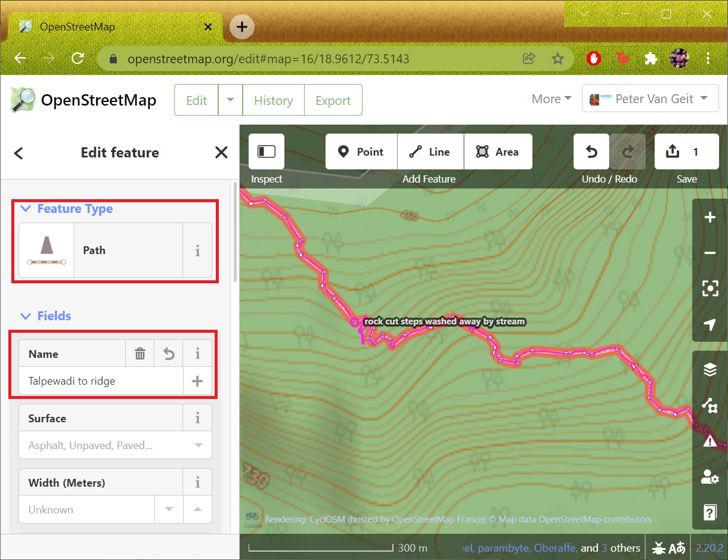Share this page from address bar

(529, 58)
